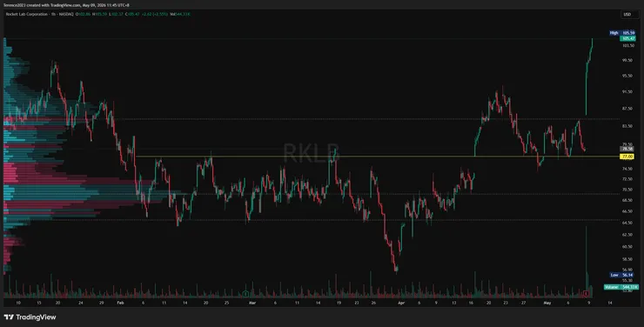Click the Mar date label on the time axis
The image size is (644, 327).
(252, 303)
